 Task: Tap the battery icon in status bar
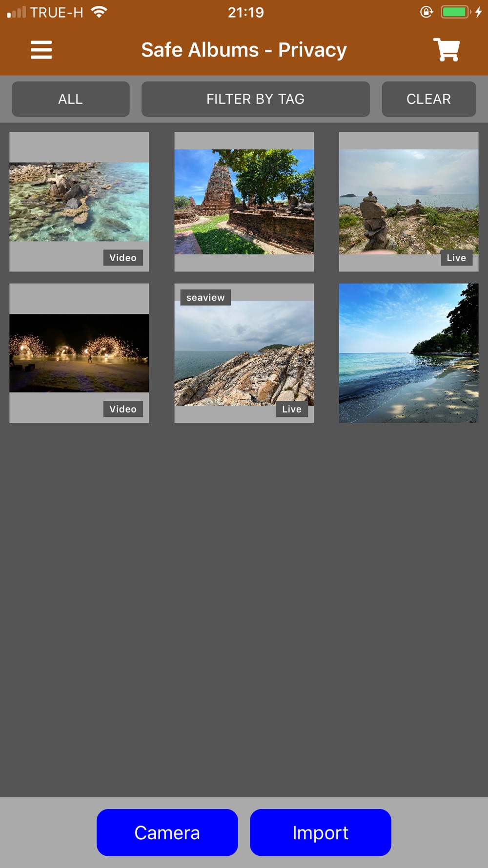456,12
